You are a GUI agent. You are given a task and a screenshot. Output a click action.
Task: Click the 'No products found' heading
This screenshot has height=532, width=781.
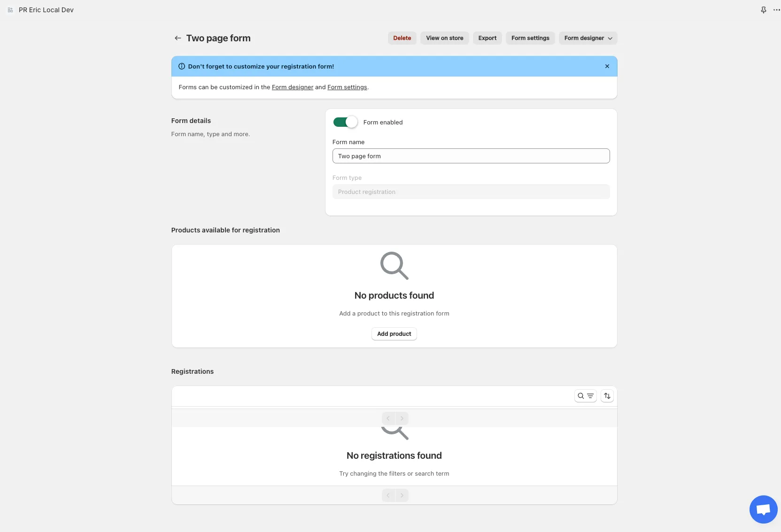(x=394, y=295)
